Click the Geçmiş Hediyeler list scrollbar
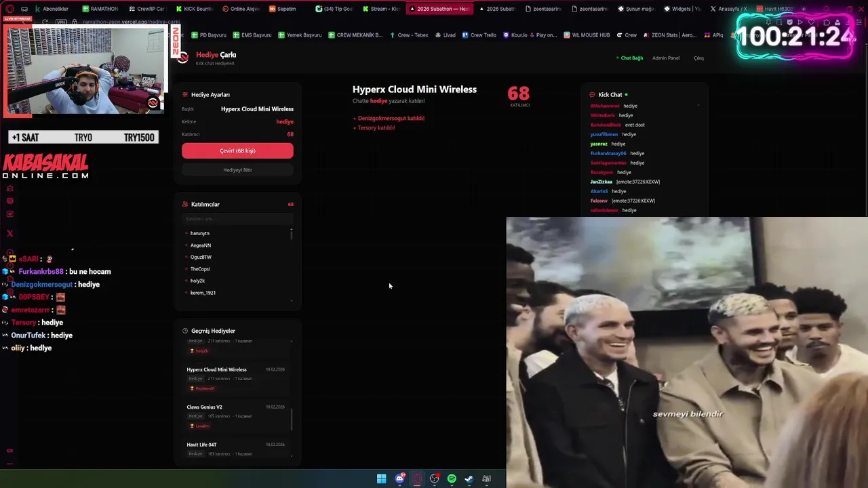Screen dimensions: 868x488 (x=292, y=420)
